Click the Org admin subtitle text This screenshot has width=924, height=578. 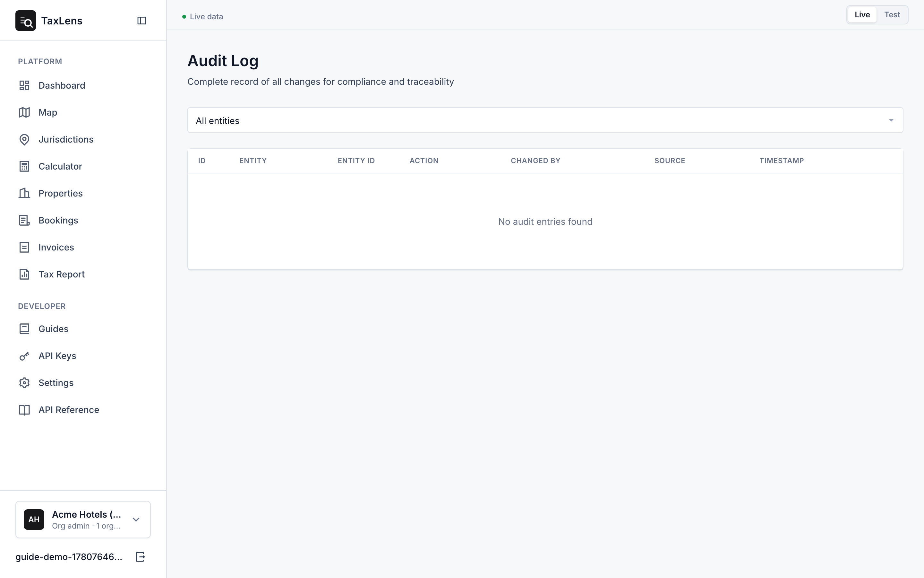tap(86, 526)
